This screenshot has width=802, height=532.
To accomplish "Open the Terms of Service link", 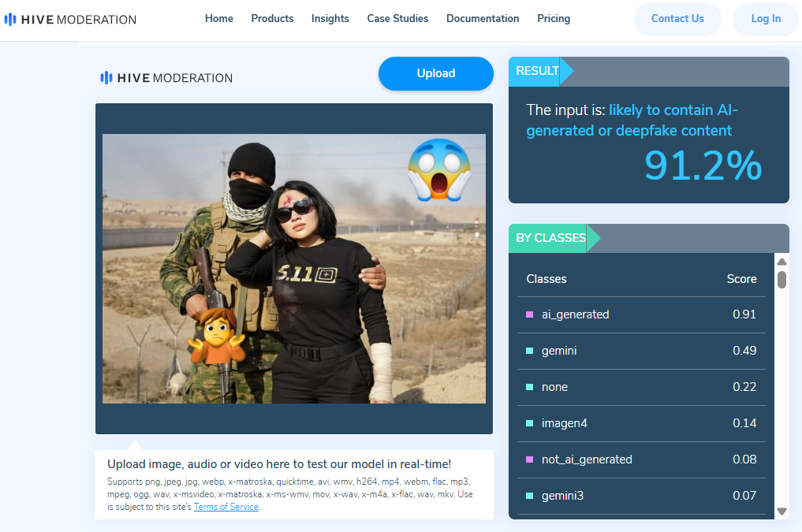I will 226,507.
